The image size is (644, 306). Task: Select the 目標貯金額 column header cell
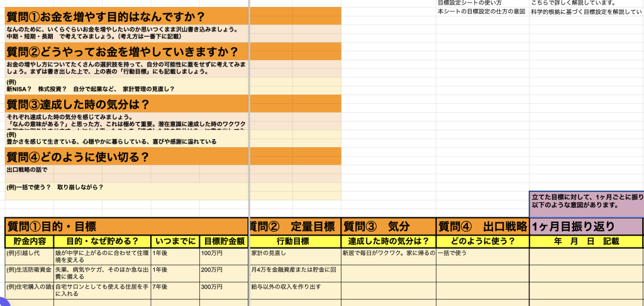tap(224, 241)
